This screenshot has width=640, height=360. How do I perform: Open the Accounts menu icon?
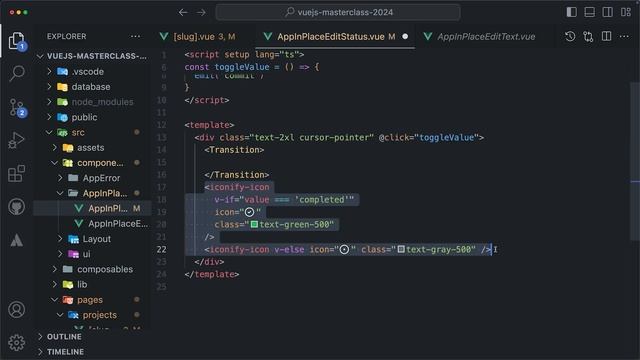pyautogui.click(x=16, y=310)
